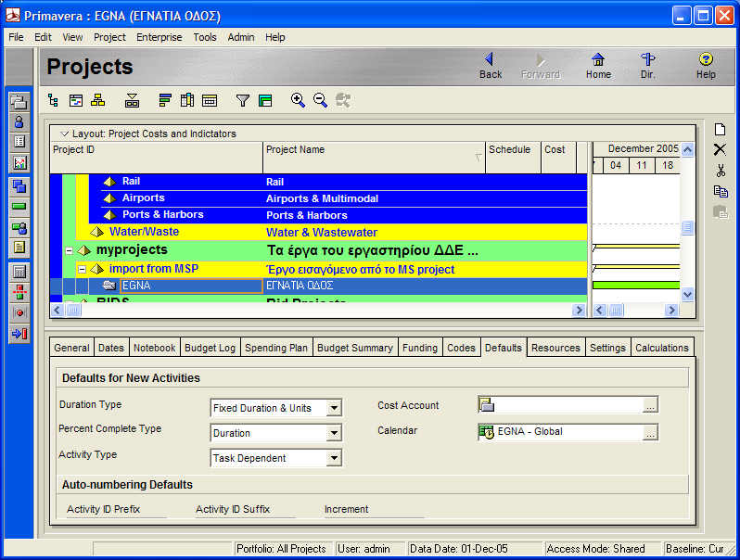Open the Issues red dot icon
The height and width of the screenshot is (560, 740).
pos(19,312)
